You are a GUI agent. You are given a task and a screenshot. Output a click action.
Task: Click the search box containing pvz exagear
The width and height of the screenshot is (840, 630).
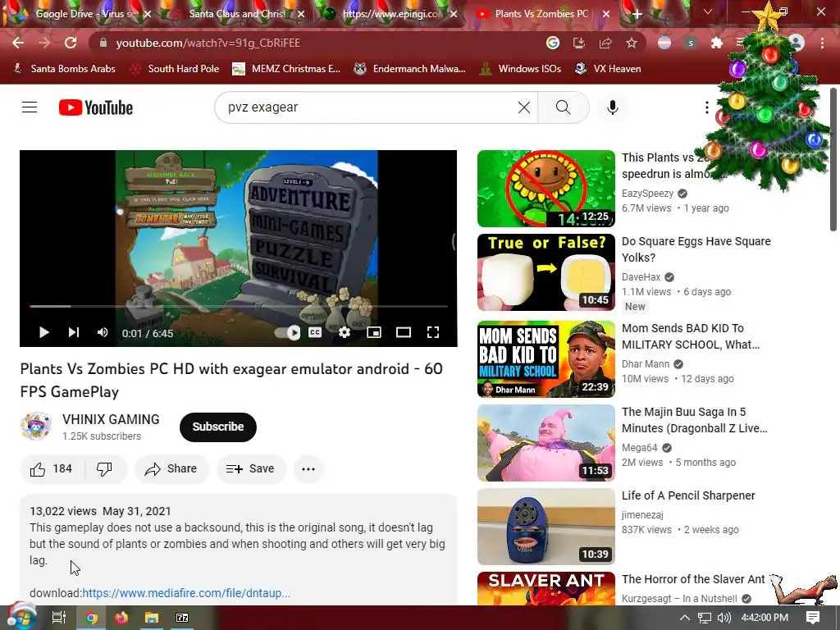point(370,107)
